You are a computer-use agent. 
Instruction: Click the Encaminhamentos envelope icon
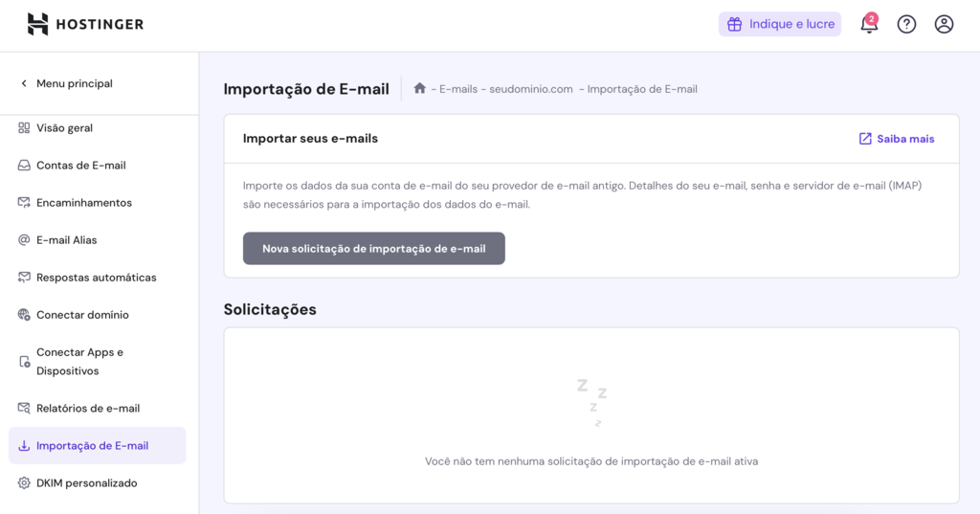pyautogui.click(x=24, y=203)
